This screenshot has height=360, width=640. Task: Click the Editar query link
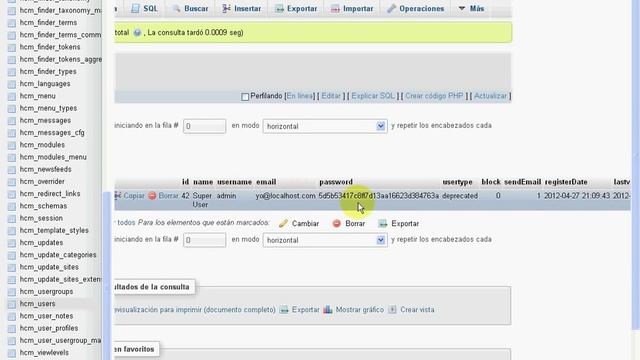331,96
